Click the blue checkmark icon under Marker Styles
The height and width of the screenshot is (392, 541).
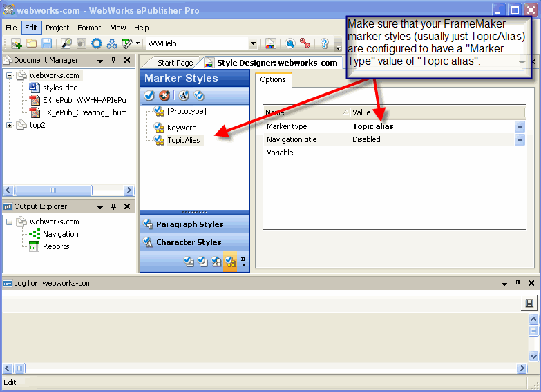[149, 95]
